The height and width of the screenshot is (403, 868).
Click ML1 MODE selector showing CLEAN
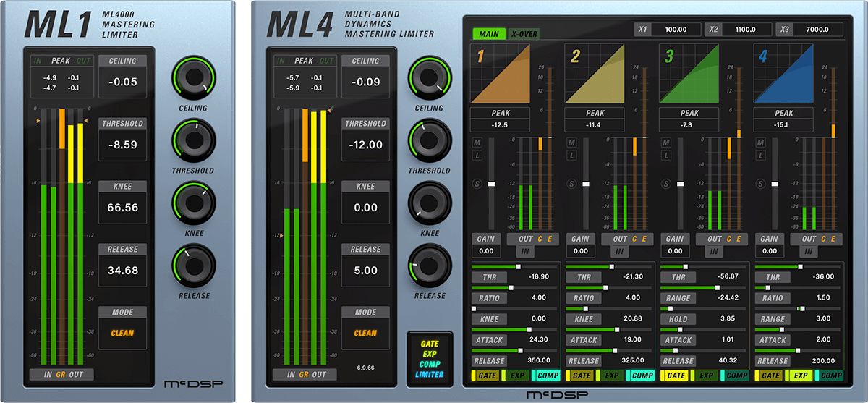pos(122,333)
